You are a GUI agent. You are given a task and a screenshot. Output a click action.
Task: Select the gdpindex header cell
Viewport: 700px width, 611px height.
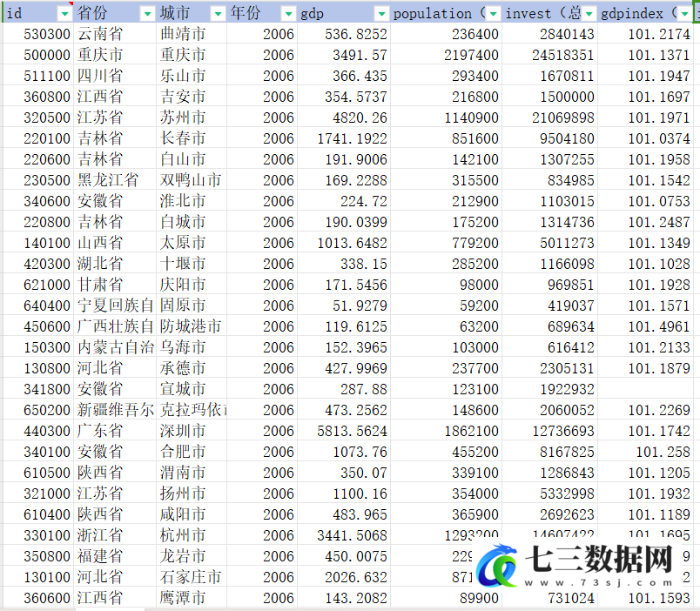click(x=645, y=13)
